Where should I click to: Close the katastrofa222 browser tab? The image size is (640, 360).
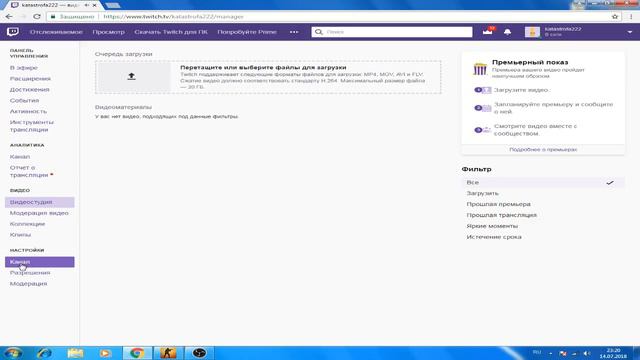pos(95,5)
